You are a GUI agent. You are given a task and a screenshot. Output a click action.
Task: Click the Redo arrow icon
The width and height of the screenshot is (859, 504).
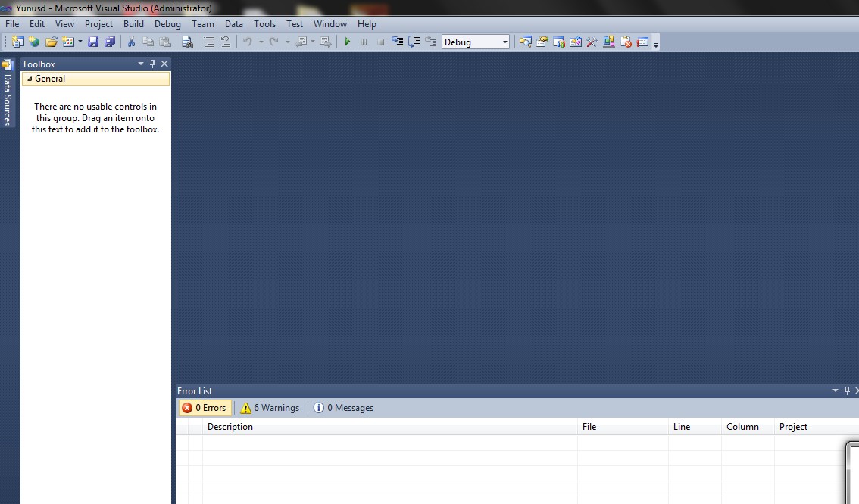(x=274, y=42)
